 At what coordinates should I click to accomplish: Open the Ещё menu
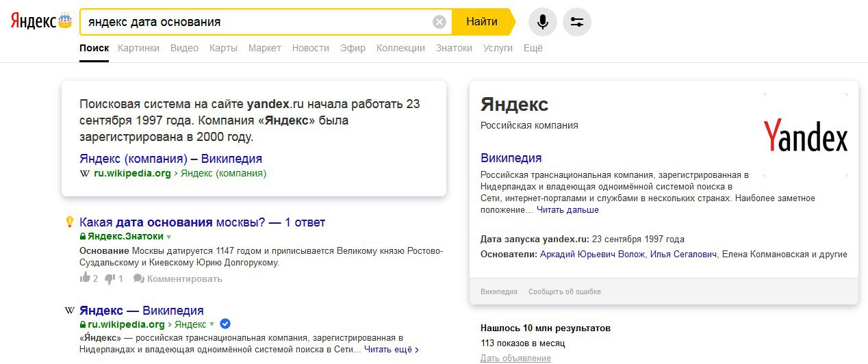coord(533,48)
